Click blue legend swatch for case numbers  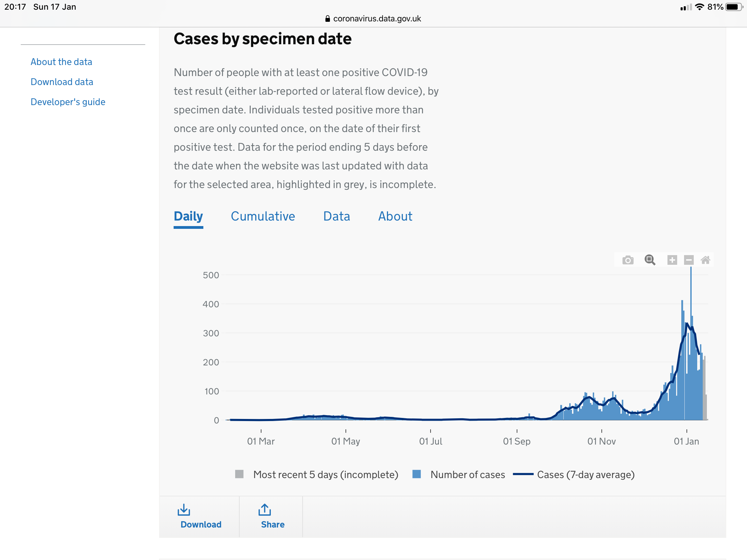tap(417, 474)
